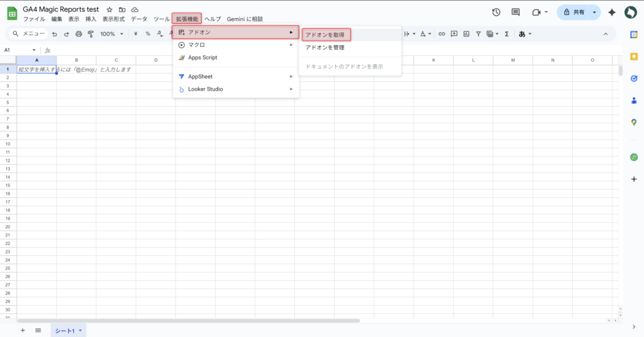The height and width of the screenshot is (337, 644).
Task: Select the row 10 header
Action: (8, 144)
